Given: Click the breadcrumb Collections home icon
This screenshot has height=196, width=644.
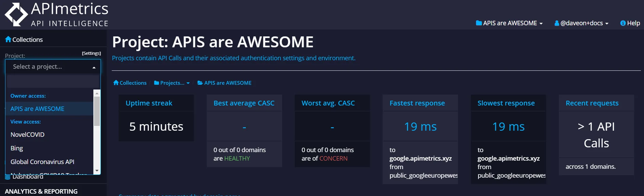Looking at the screenshot, I should click(x=116, y=83).
